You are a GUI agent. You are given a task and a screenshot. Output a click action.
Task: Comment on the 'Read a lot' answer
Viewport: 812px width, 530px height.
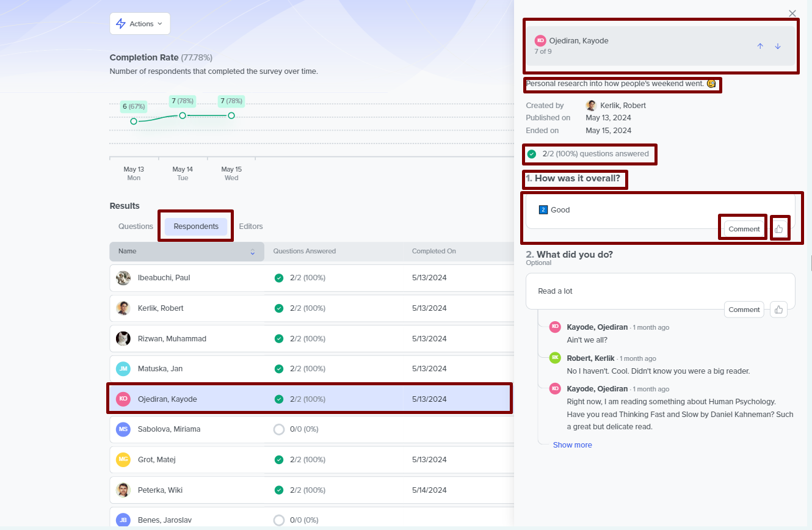(x=744, y=310)
